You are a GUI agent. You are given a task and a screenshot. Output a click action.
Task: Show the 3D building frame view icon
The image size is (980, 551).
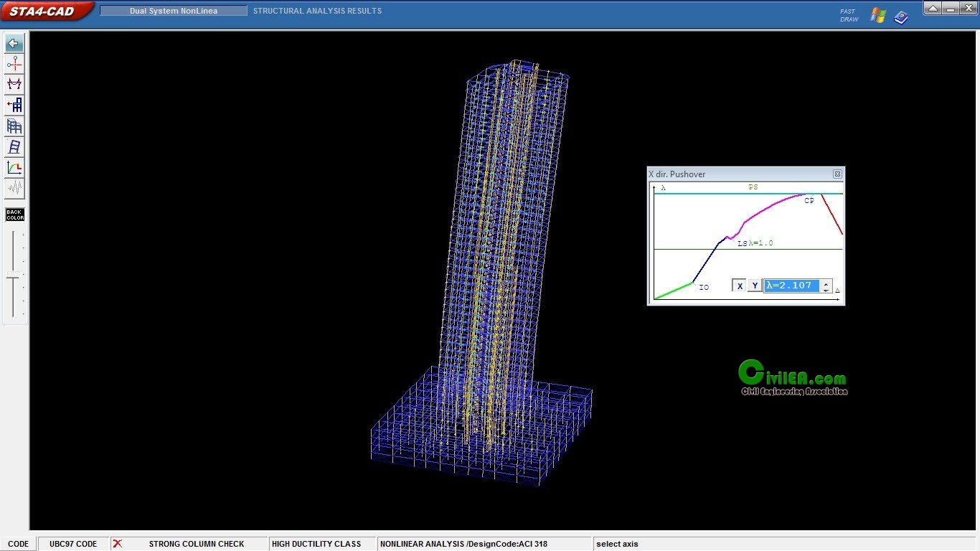click(x=14, y=126)
